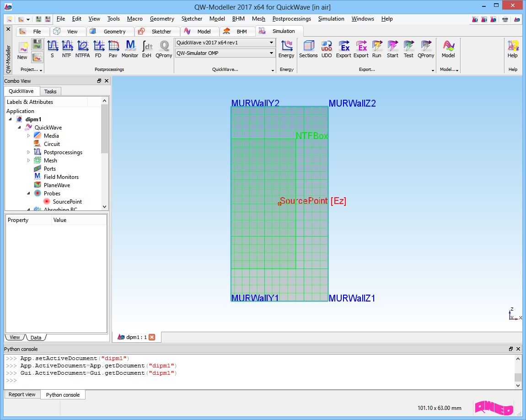This screenshot has width=526, height=420.
Task: Click the top save icon in quick toolbar
Action: coord(38,19)
